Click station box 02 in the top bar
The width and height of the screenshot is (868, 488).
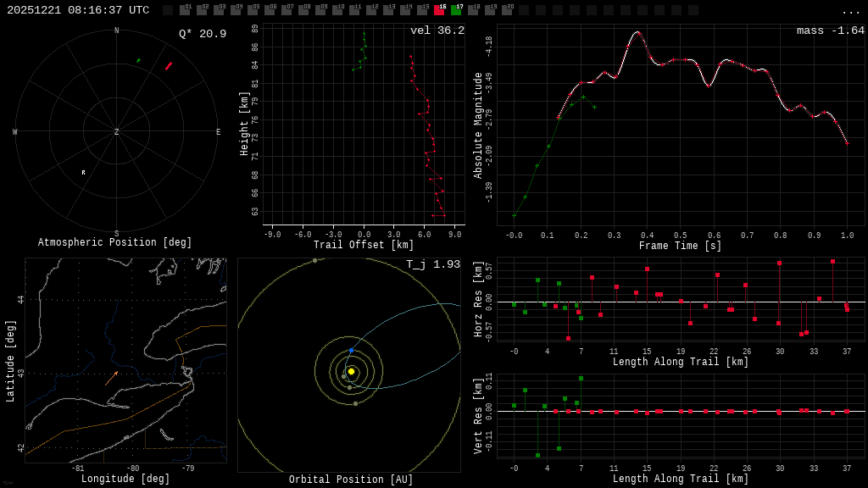(202, 10)
